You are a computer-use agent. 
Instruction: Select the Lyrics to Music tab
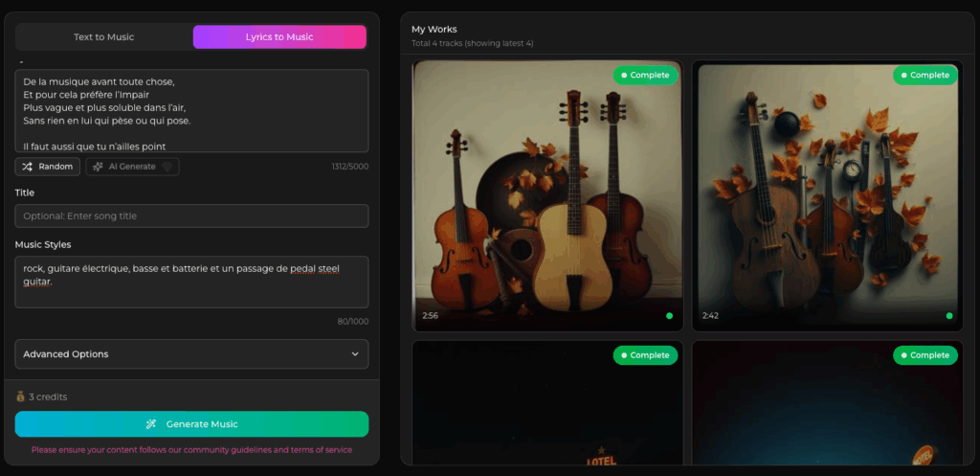tap(279, 37)
